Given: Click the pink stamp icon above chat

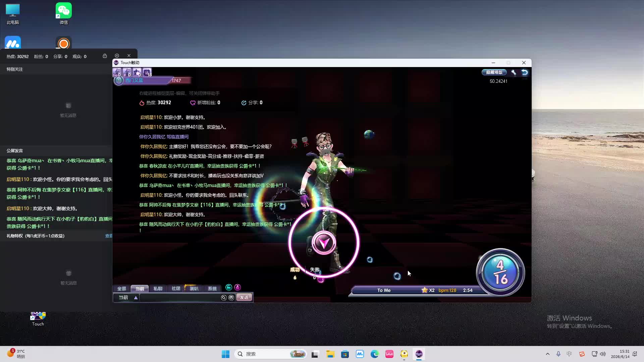Looking at the screenshot, I should (237, 287).
